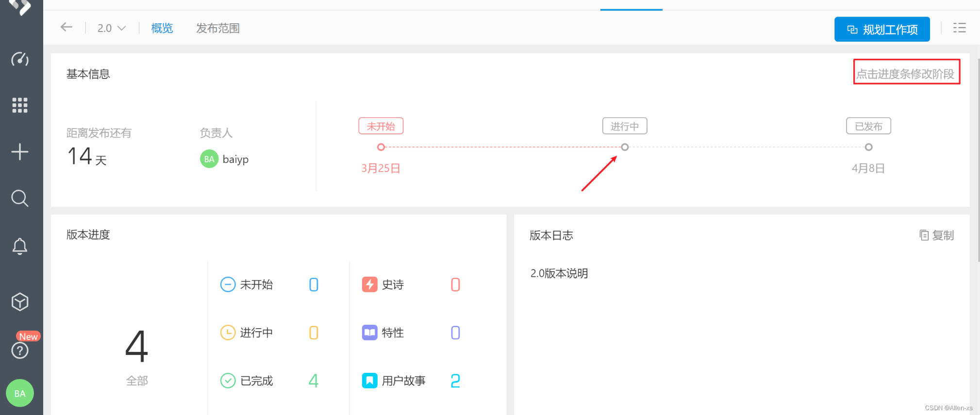Click the plus create icon in sidebar
The height and width of the screenshot is (415, 980).
pos(20,152)
